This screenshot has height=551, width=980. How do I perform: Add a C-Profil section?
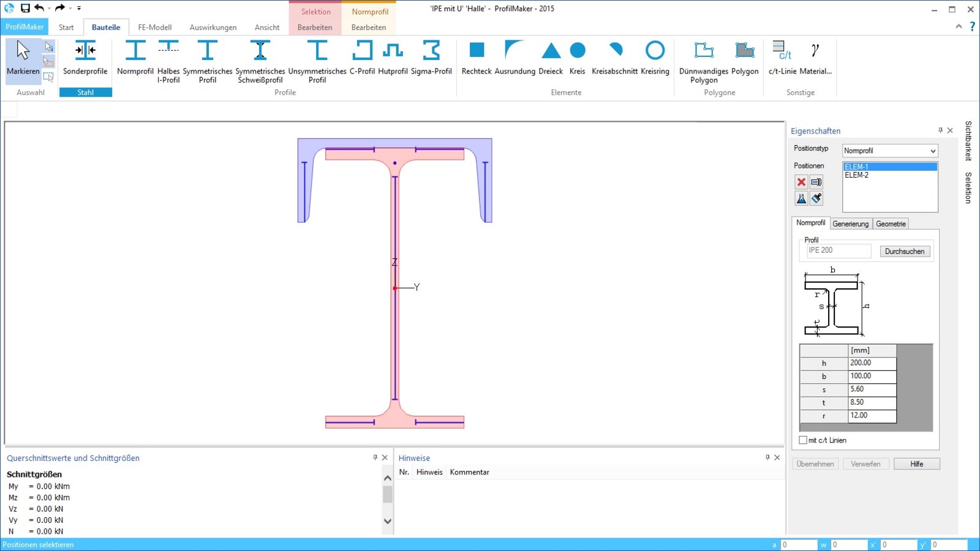click(362, 59)
